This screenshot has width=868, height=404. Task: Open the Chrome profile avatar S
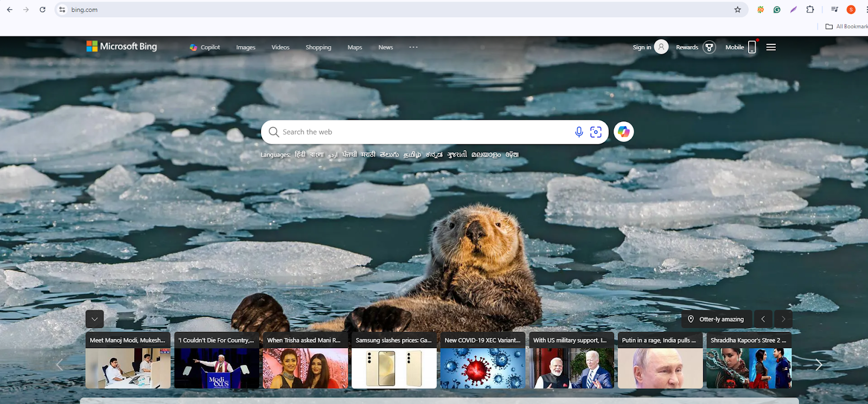click(851, 10)
